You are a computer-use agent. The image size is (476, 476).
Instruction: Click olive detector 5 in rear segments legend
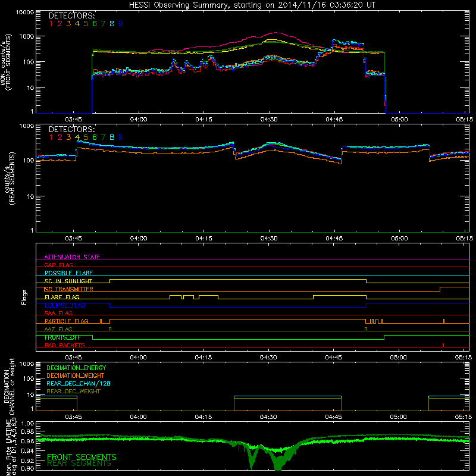coord(86,137)
